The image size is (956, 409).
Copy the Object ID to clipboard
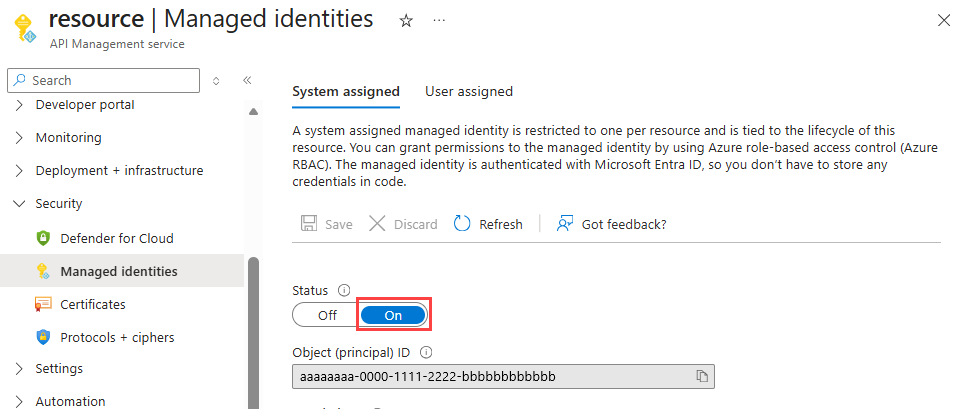(x=702, y=376)
